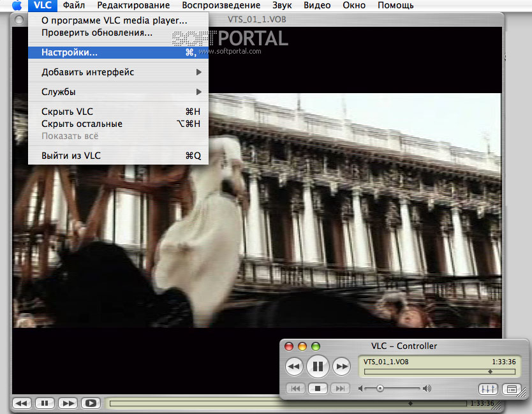The width and height of the screenshot is (532, 414).
Task: Seek on the Controller position slider
Action: point(440,372)
